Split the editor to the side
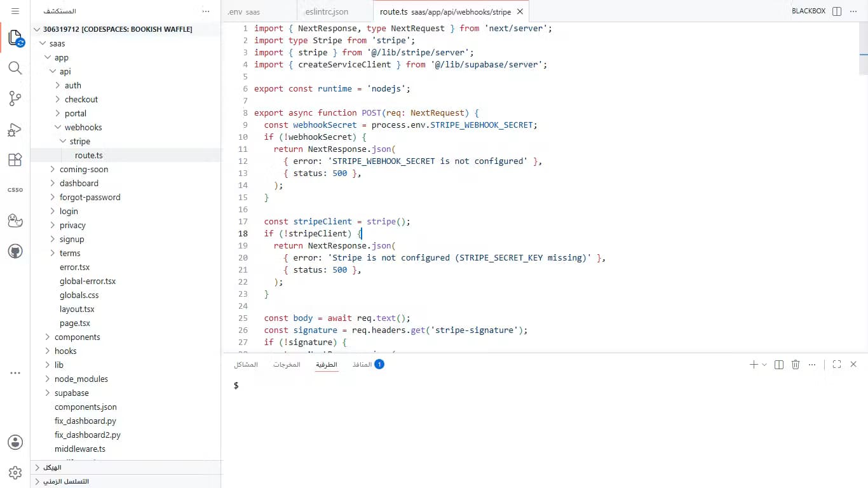The height and width of the screenshot is (488, 868). click(x=837, y=11)
